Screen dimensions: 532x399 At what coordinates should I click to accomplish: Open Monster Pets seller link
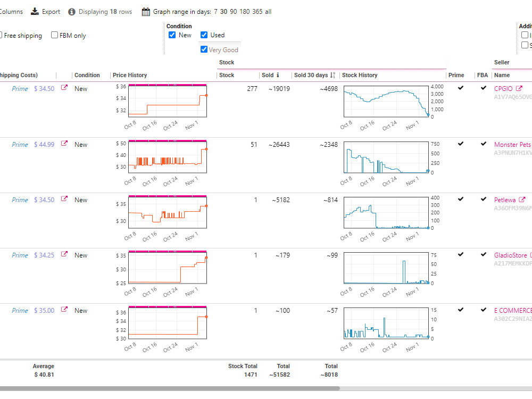(512, 145)
